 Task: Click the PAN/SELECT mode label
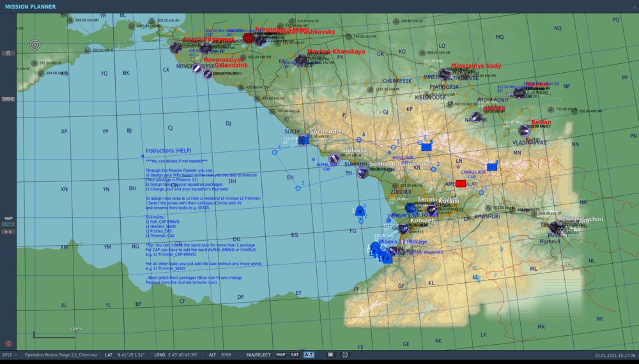(x=258, y=355)
